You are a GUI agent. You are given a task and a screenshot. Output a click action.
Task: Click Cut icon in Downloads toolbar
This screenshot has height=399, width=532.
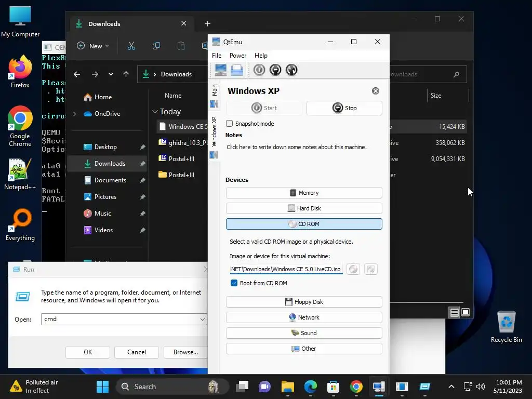(131, 46)
